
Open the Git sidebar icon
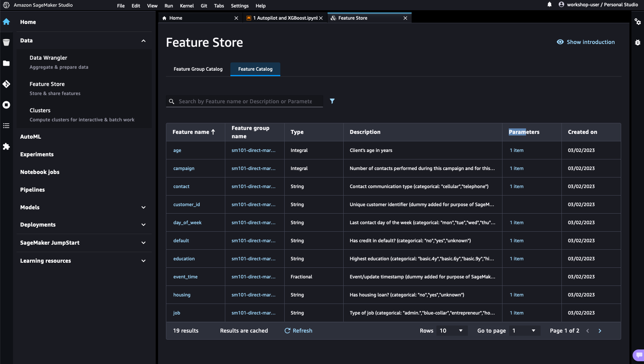pyautogui.click(x=6, y=84)
